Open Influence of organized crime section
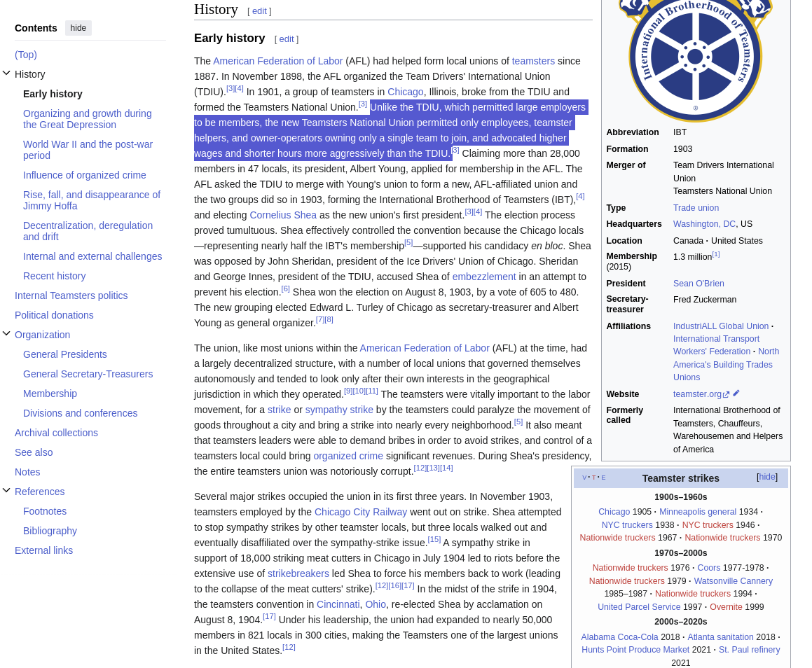The image size is (812, 668). 84,175
